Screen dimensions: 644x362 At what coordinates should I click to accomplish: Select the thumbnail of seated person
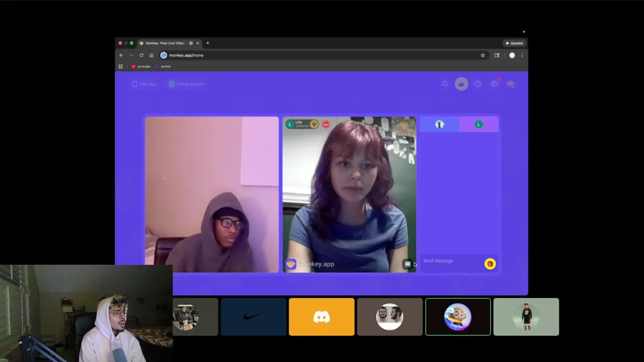tap(195, 317)
